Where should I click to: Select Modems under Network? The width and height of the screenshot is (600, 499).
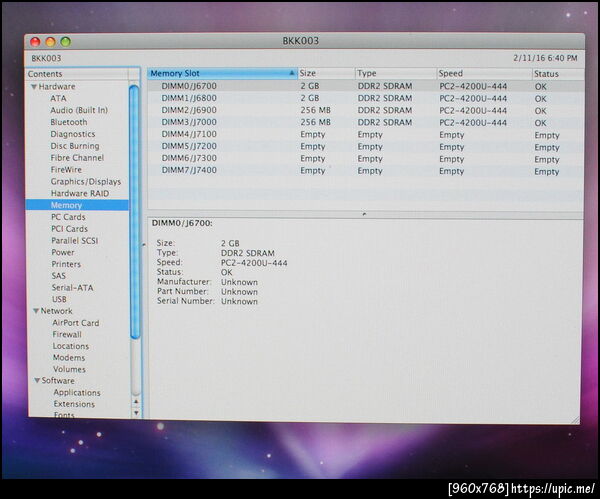click(69, 358)
